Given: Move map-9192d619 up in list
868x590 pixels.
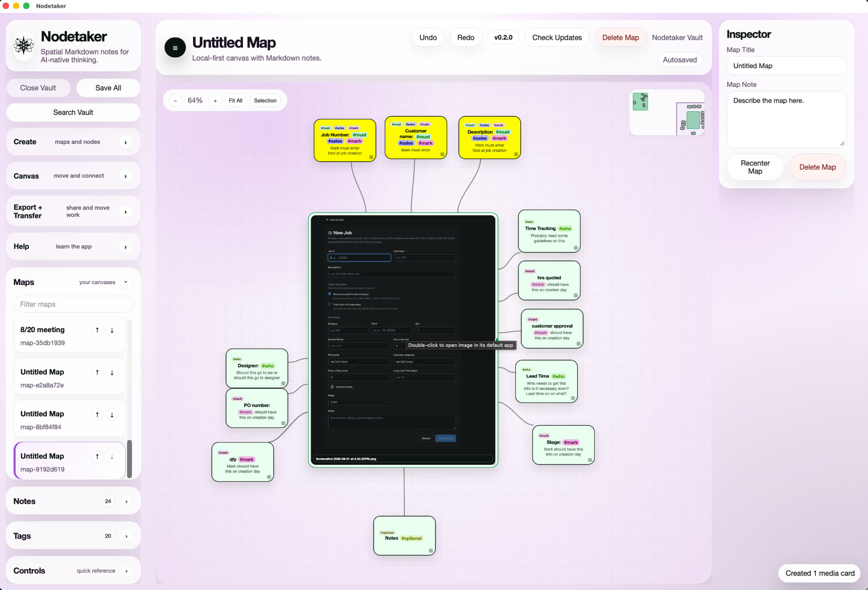Looking at the screenshot, I should point(97,456).
